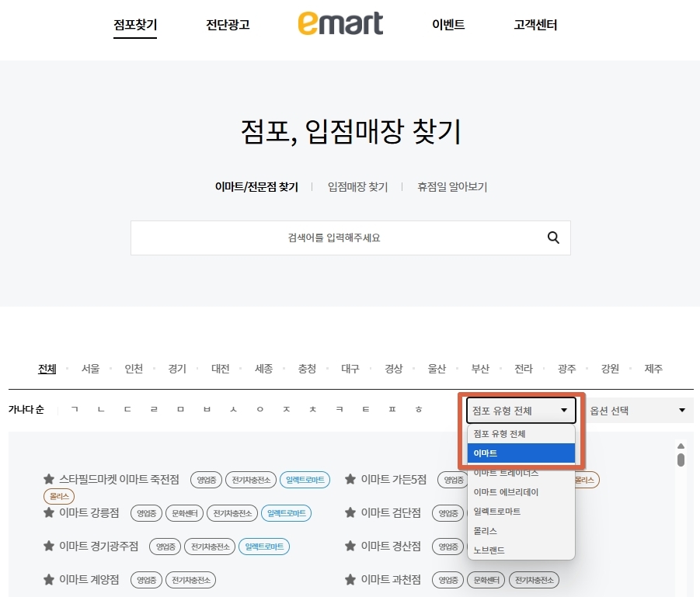Filter stores by consonant ㅈ
700x597 pixels.
286,409
